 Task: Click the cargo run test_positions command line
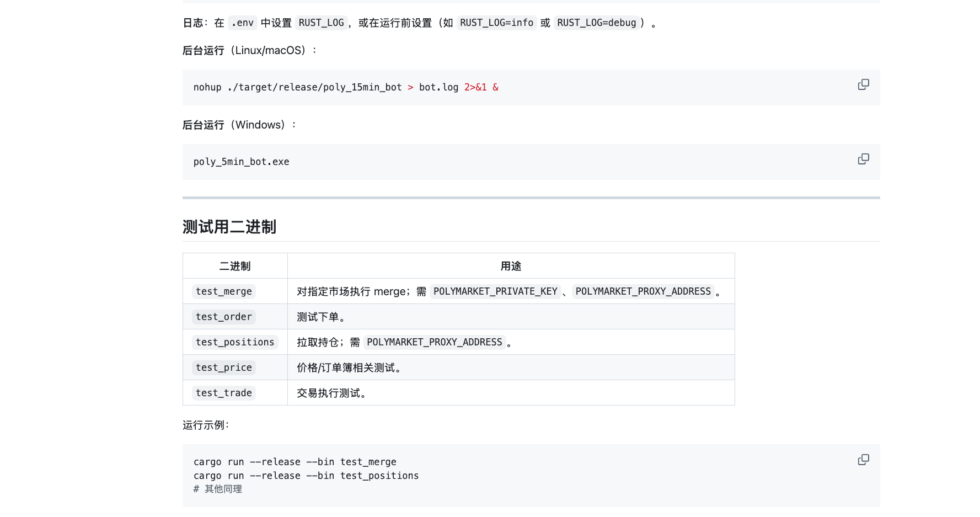(306, 476)
